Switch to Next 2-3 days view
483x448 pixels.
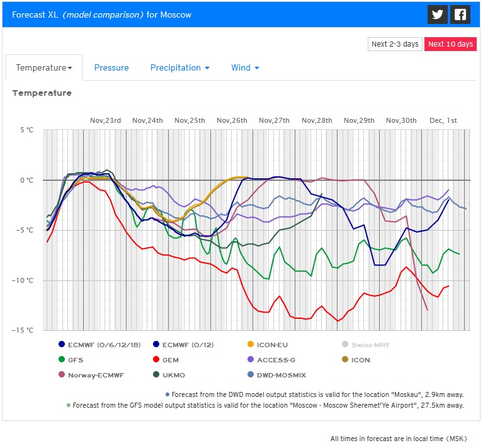point(395,44)
